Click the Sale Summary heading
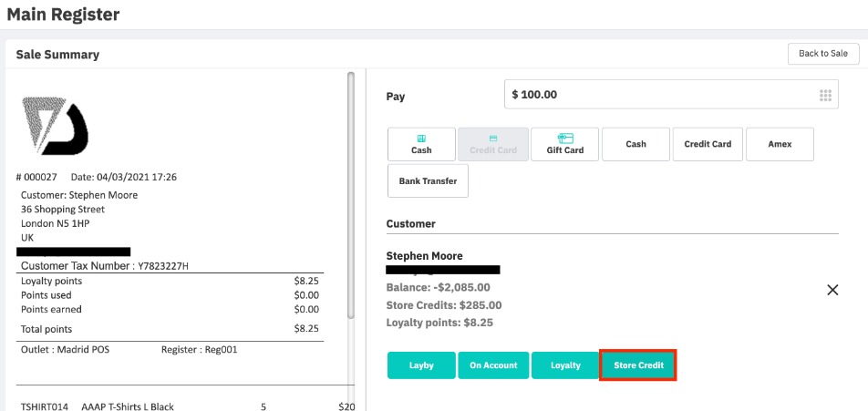 tap(57, 55)
